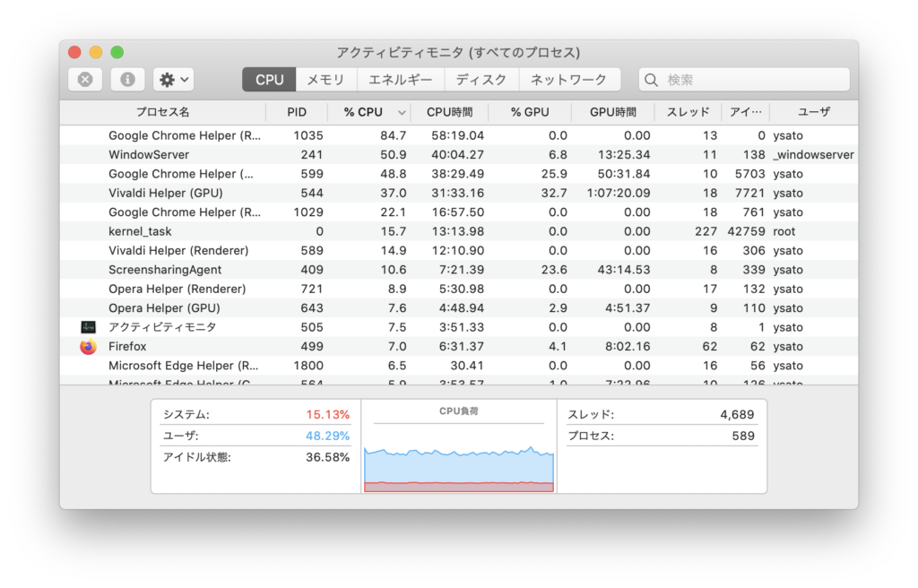Sort by the PID column header

click(296, 113)
